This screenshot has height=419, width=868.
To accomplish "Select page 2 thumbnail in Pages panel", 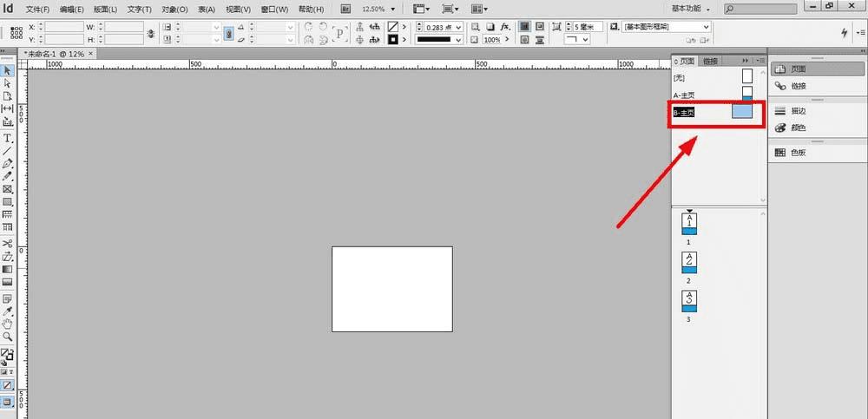I will pos(689,262).
